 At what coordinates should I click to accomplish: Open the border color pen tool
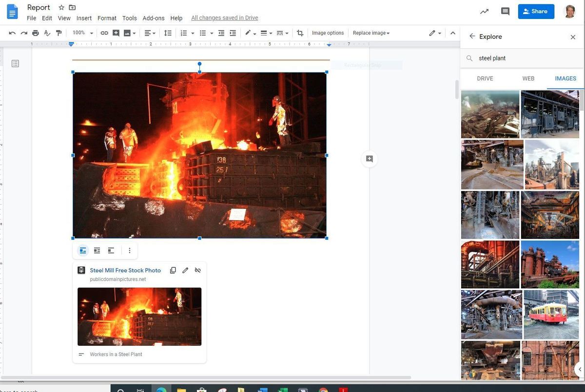pyautogui.click(x=248, y=33)
